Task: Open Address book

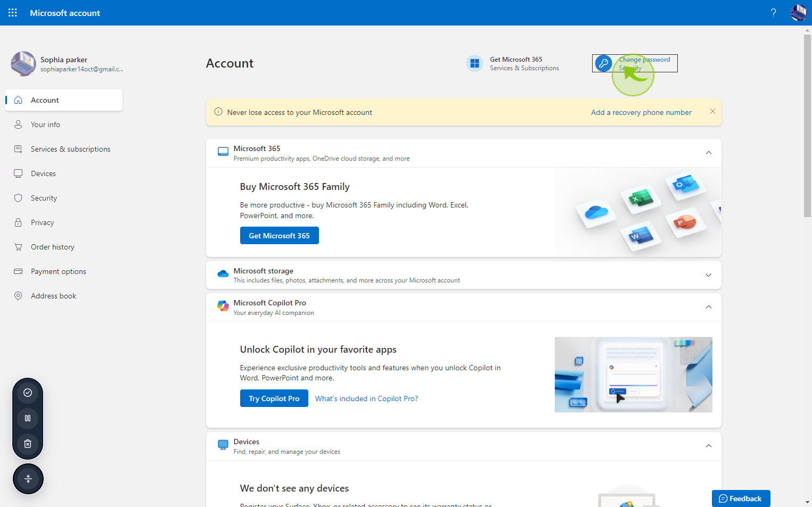Action: [64, 296]
